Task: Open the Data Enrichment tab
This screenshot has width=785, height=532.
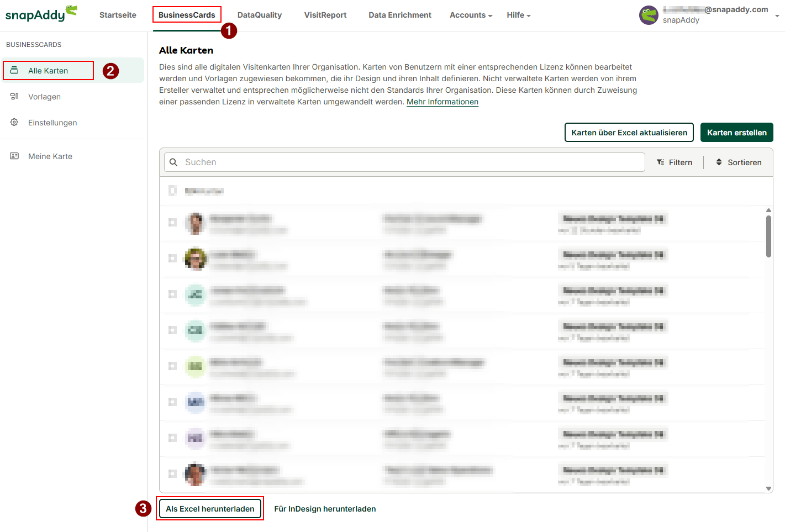Action: tap(400, 15)
